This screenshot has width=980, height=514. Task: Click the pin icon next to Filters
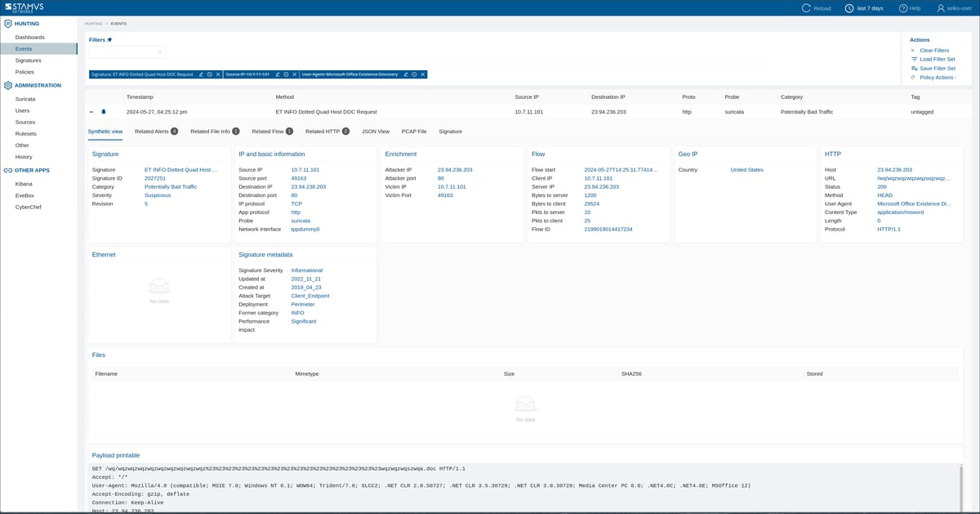110,39
